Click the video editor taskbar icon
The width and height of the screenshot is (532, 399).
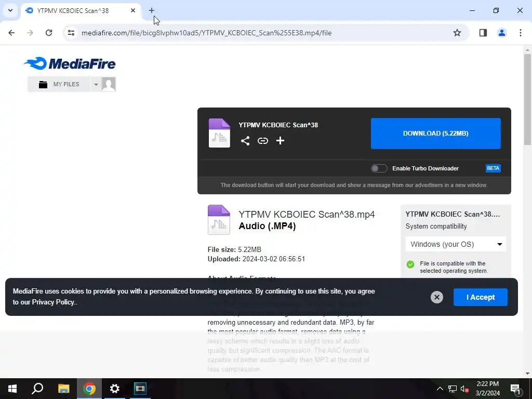pyautogui.click(x=140, y=389)
